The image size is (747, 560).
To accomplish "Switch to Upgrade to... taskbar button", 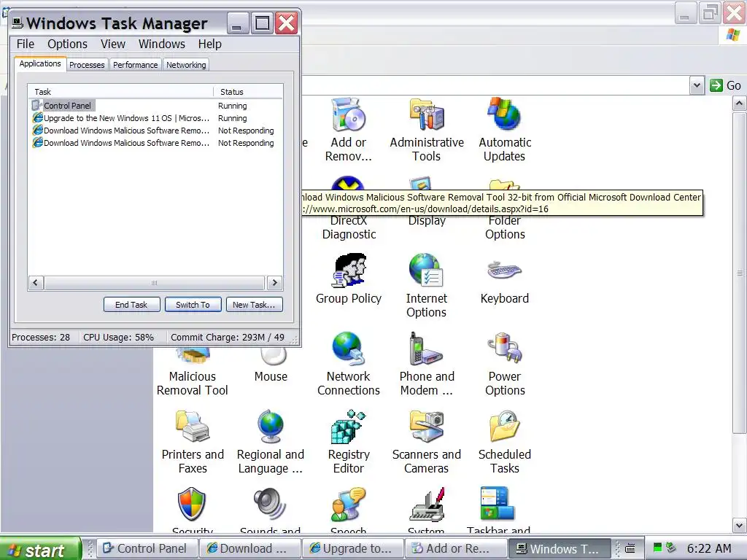I will [354, 548].
